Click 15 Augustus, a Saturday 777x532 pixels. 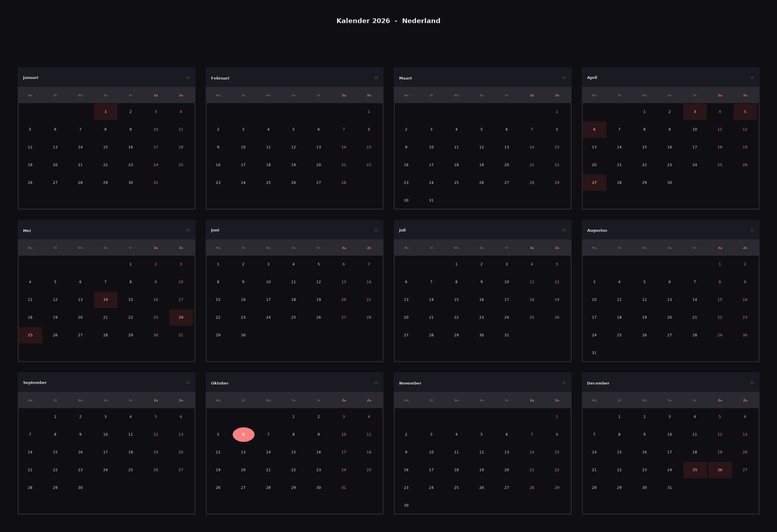[720, 300]
